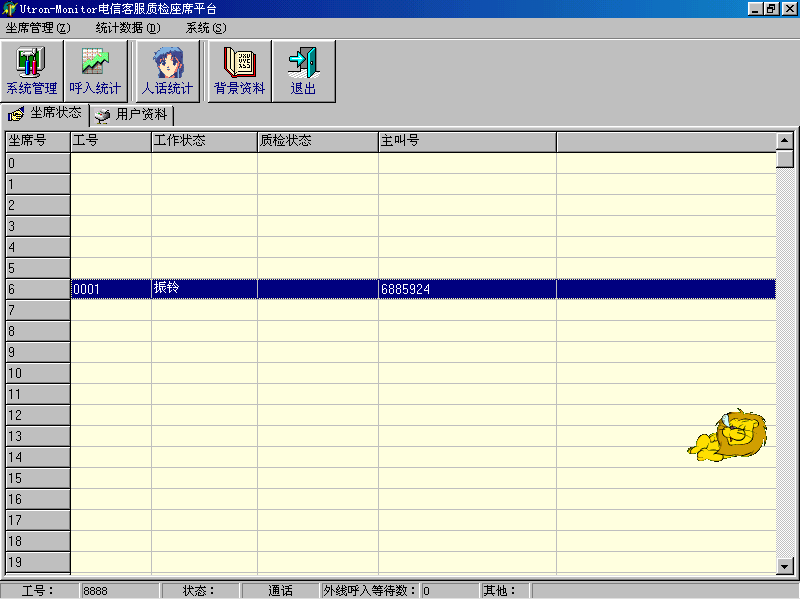Sort by 工作状态 column header
This screenshot has width=800, height=600.
204,141
